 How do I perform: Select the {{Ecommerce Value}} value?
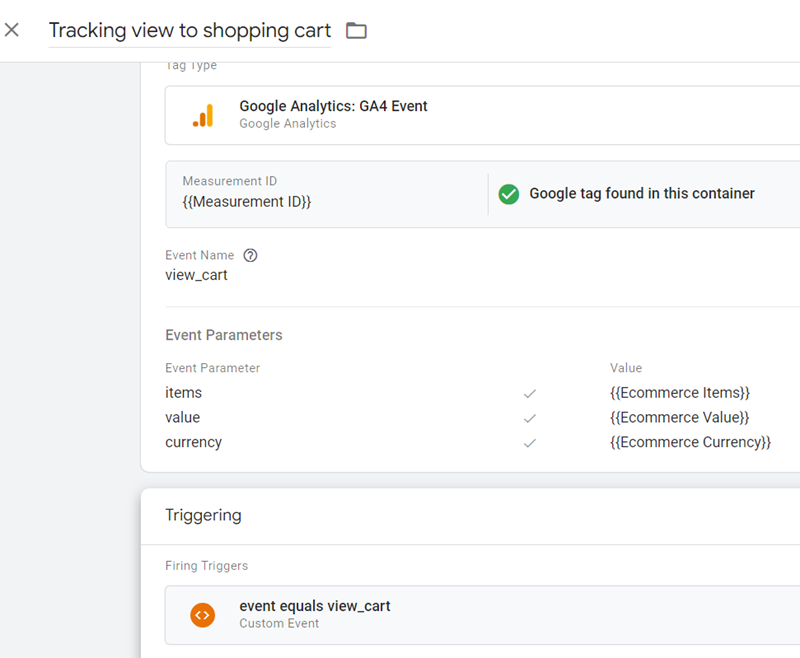point(680,417)
